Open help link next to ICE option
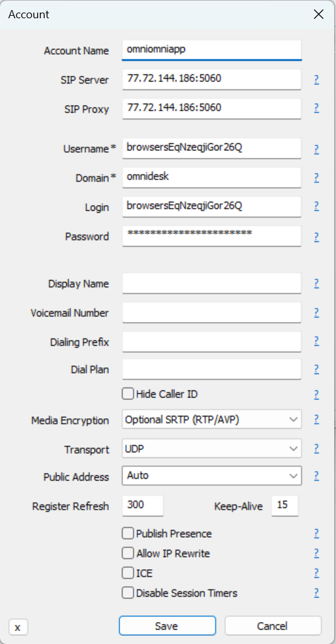This screenshot has height=644, width=336. (x=316, y=572)
